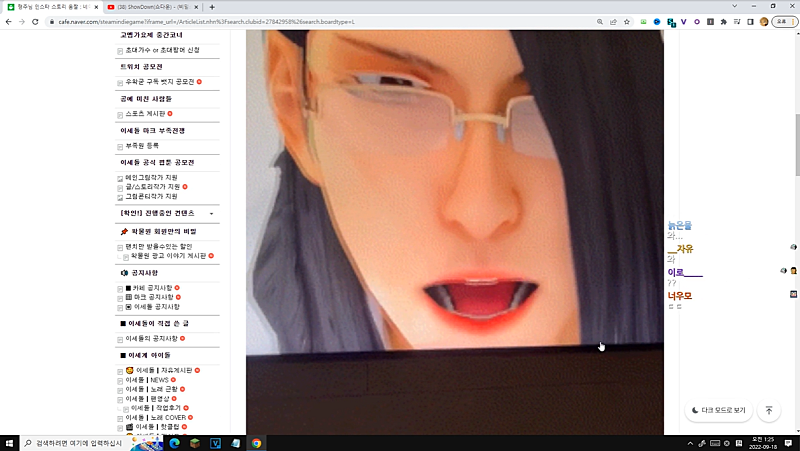Expand the 진행중인 컨텐츠 dropdown arrow
The width and height of the screenshot is (800, 451).
(211, 214)
